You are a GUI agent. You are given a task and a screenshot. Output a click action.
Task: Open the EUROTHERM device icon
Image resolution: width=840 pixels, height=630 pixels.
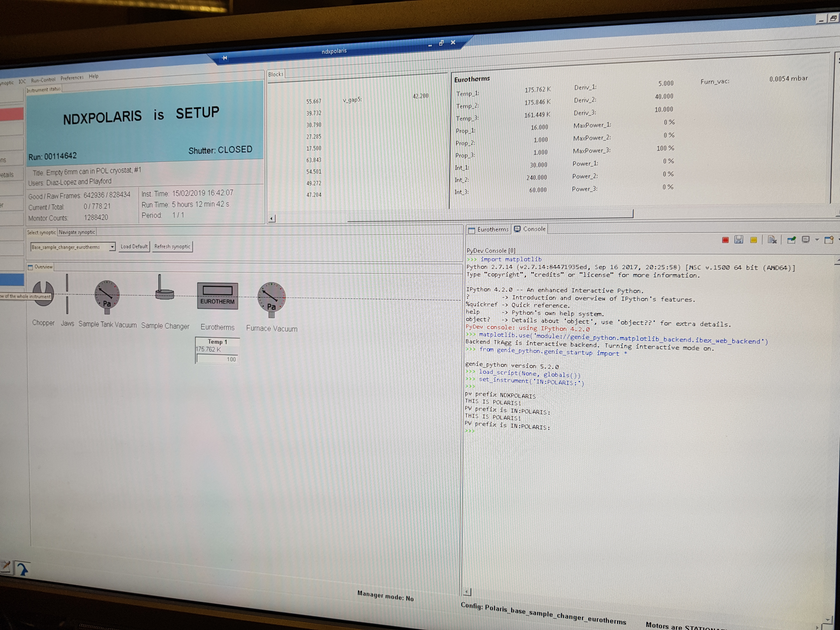[x=217, y=296]
